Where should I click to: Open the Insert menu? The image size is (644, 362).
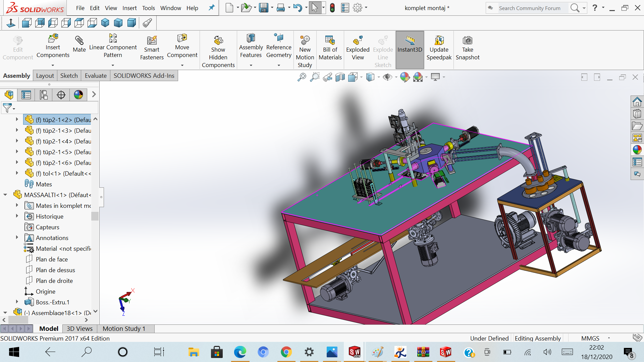point(129,8)
